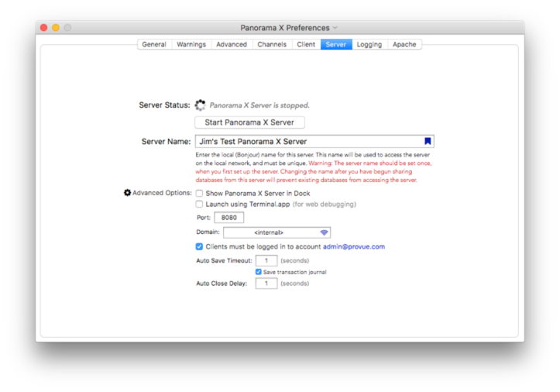
Task: Disable Save transaction journal checkbox
Action: coord(259,272)
